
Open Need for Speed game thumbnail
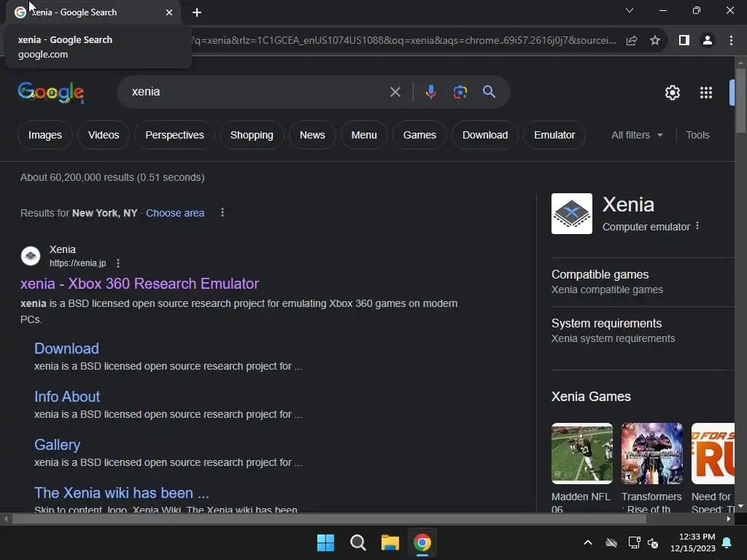(x=713, y=454)
